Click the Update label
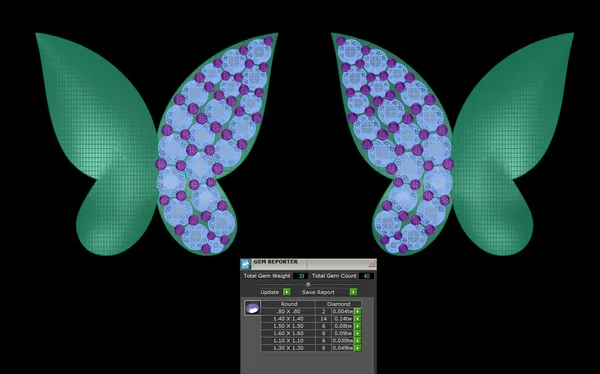 tap(270, 292)
